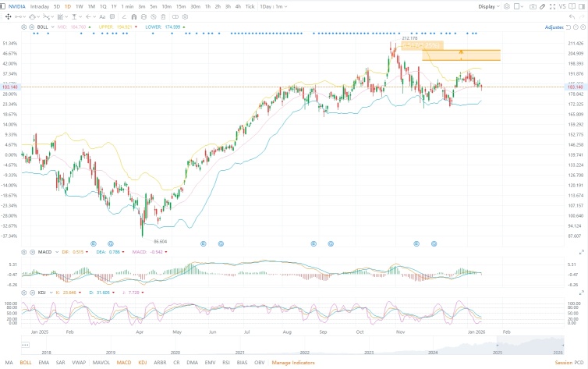Select the Intraday timeframe tab
The image size is (588, 369).
tap(39, 6)
